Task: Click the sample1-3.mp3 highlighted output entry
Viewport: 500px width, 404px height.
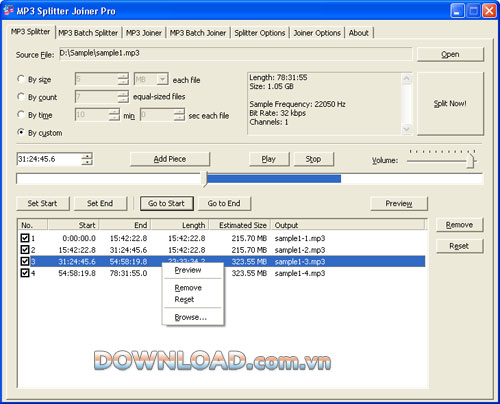Action: 300,262
